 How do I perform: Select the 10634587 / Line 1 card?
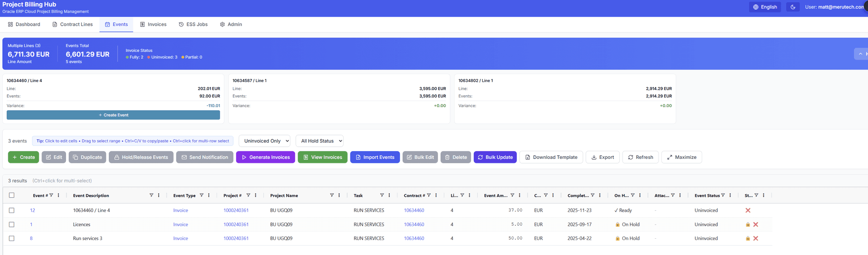click(339, 99)
